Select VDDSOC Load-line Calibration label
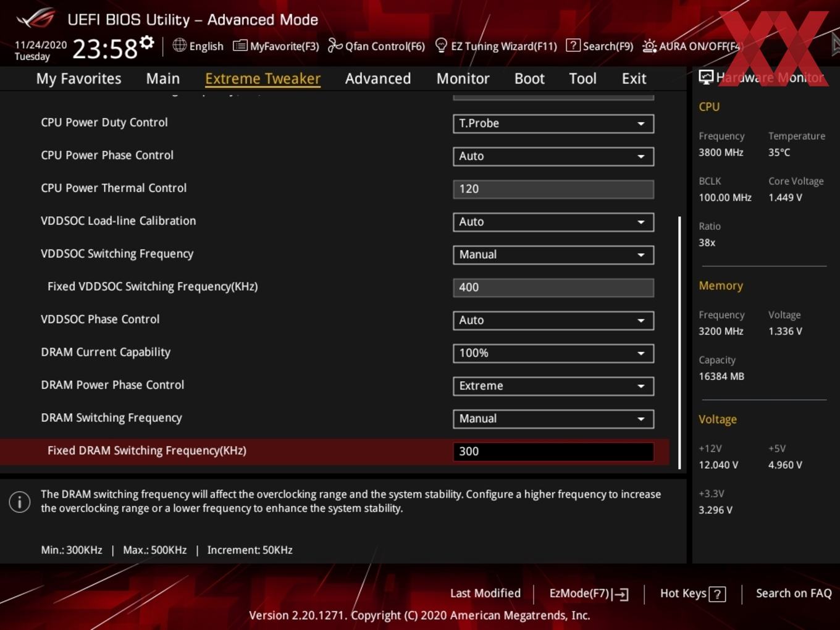 click(118, 220)
